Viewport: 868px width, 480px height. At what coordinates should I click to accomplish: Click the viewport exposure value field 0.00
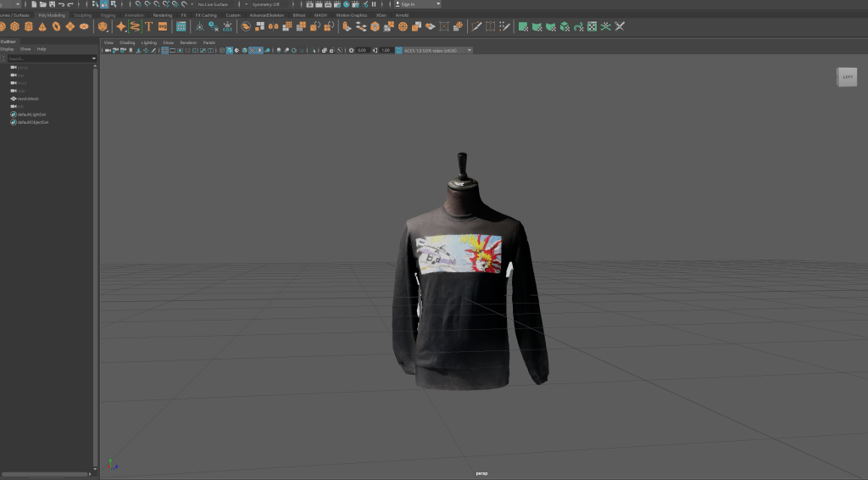pos(361,50)
